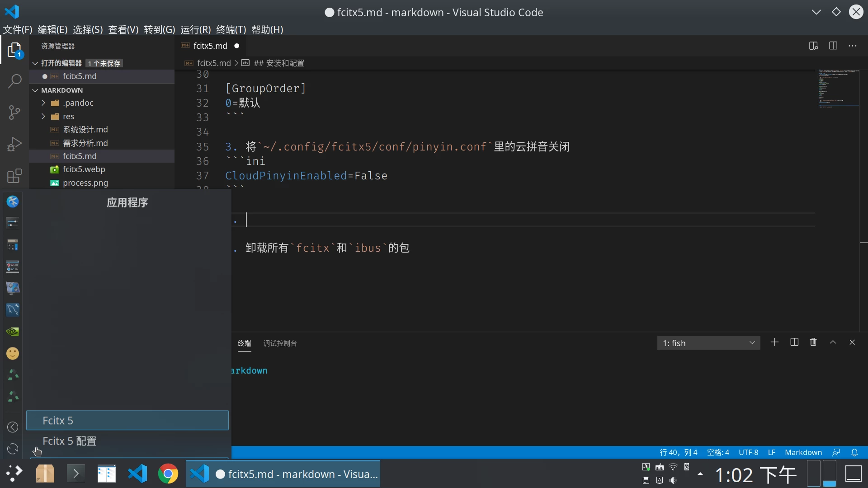This screenshot has height=488, width=868.
Task: Split the terminal panel
Action: pos(794,343)
